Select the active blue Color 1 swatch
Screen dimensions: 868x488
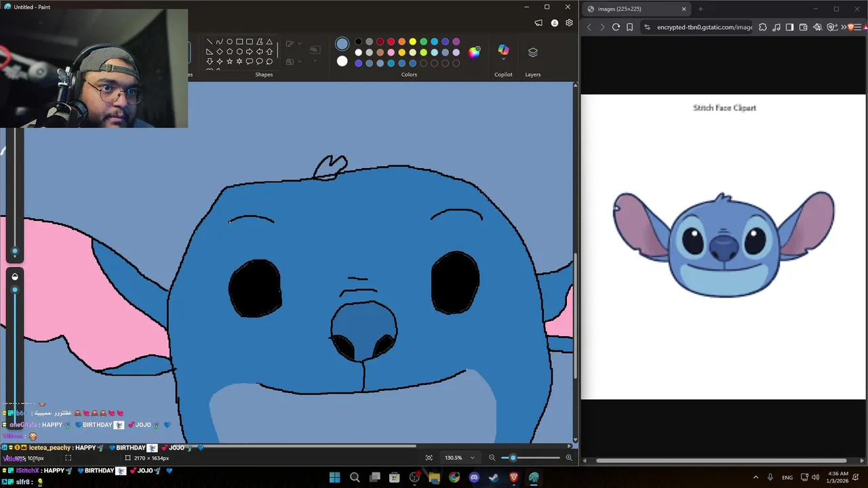pyautogui.click(x=342, y=44)
